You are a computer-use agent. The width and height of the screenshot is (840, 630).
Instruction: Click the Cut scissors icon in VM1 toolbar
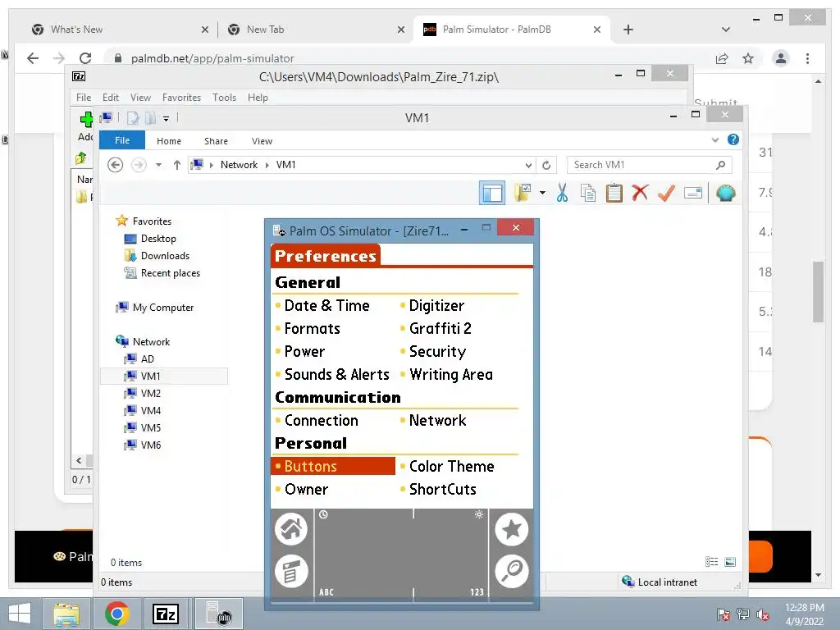point(562,193)
